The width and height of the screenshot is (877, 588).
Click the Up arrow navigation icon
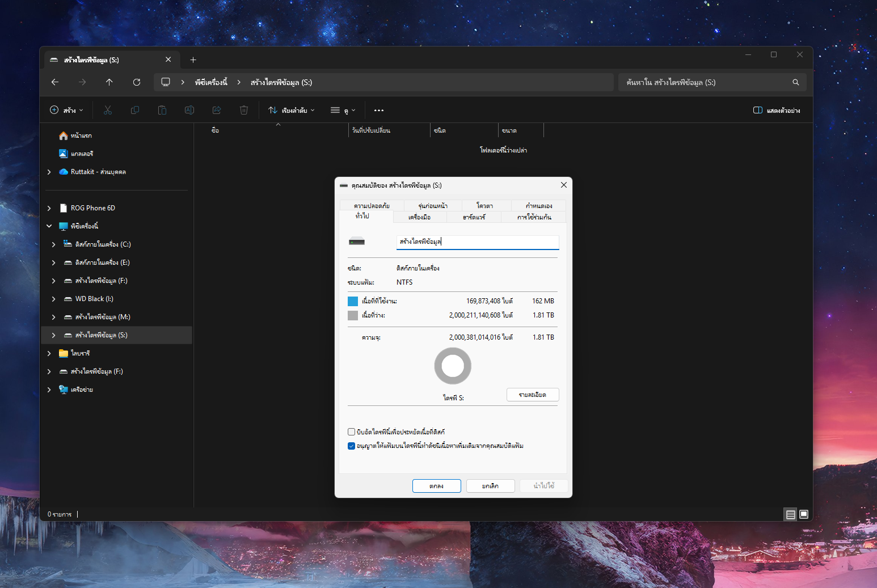pyautogui.click(x=109, y=82)
